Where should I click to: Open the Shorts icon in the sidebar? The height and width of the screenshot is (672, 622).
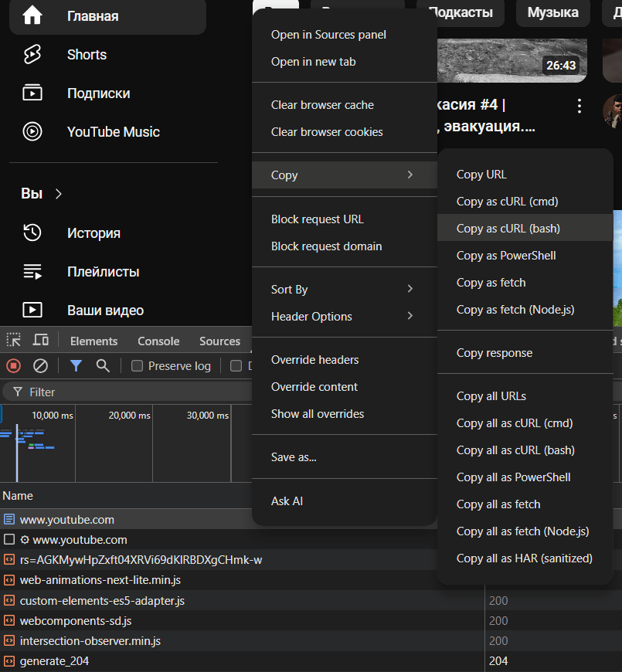[32, 54]
